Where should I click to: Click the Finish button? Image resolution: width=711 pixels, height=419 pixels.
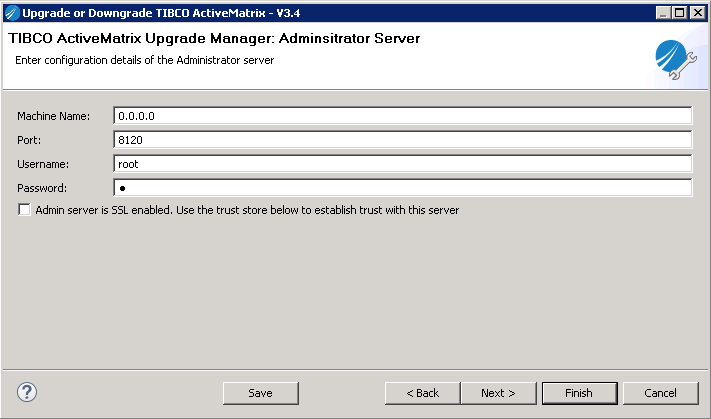point(578,393)
